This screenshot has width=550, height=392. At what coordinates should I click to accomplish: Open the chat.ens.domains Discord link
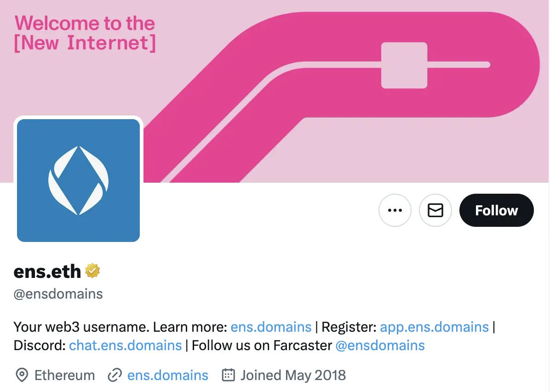(x=125, y=345)
